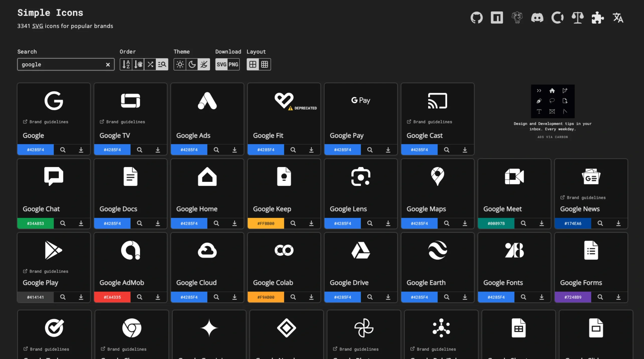Open the npm package icon
Image resolution: width=644 pixels, height=359 pixels.
(497, 18)
